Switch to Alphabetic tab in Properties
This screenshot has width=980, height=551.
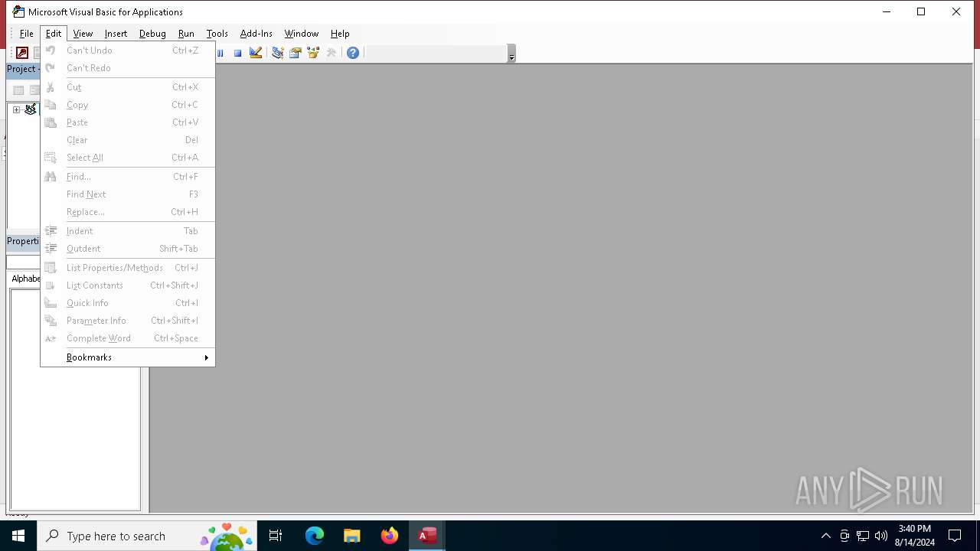point(25,279)
